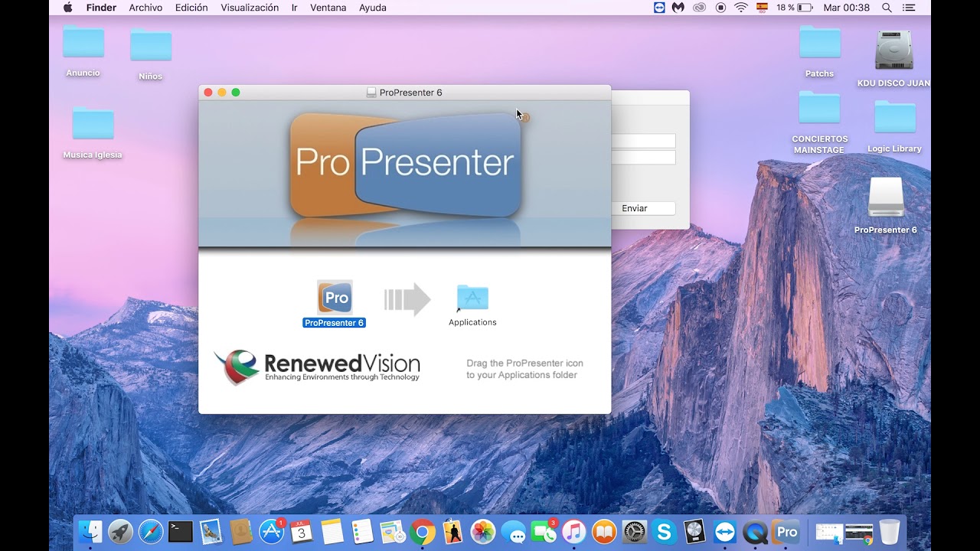The image size is (980, 551).
Task: Open the Trash in the Dock
Action: coord(890,531)
